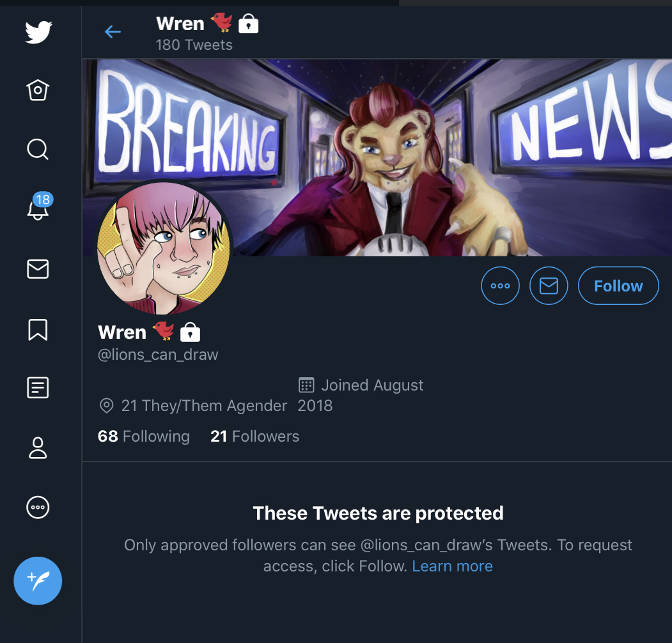
Task: Open Messages envelope in sidebar
Action: pyautogui.click(x=38, y=269)
